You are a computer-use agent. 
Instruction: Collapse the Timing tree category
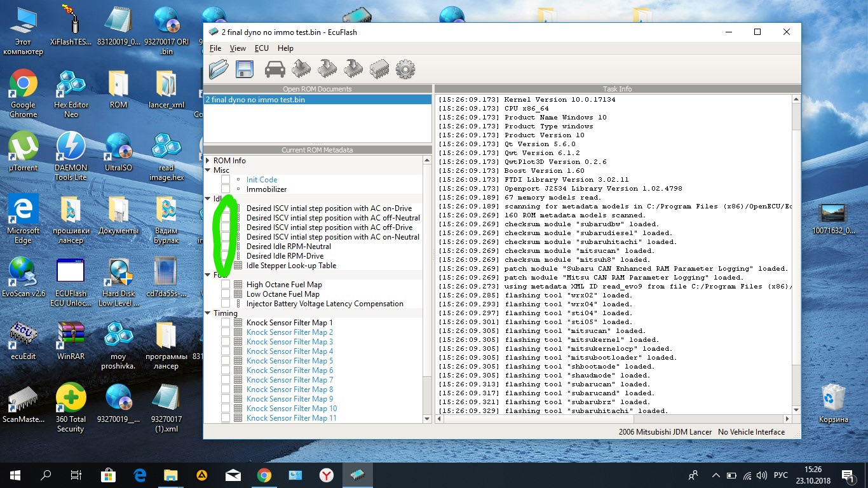208,313
